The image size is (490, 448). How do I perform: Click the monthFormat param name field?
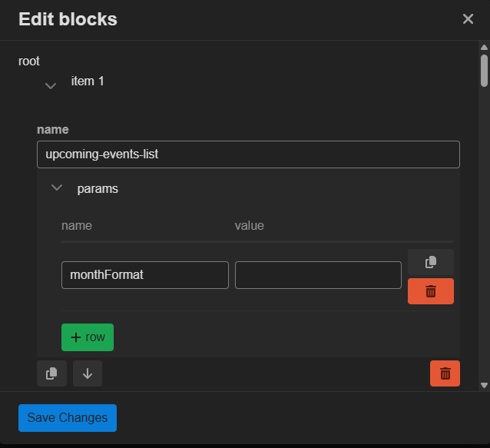point(145,275)
